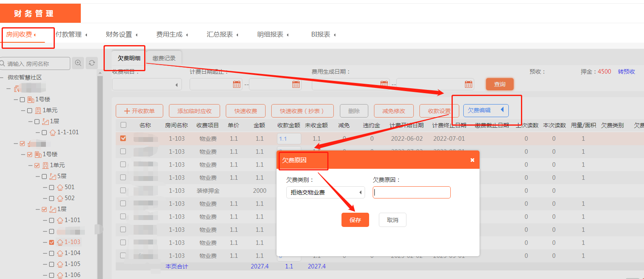
Task: Open calendar icon for 费用生成日期 end date
Action: pos(469,84)
